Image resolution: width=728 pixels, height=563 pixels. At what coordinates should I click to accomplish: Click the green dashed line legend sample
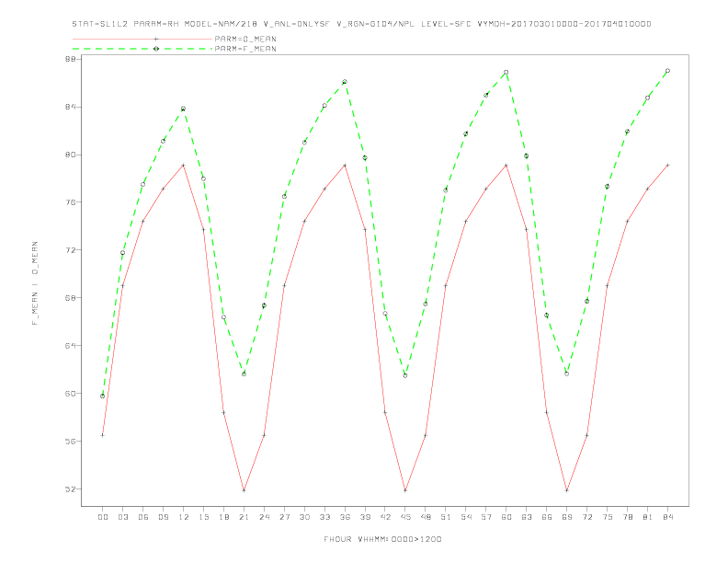pos(142,49)
